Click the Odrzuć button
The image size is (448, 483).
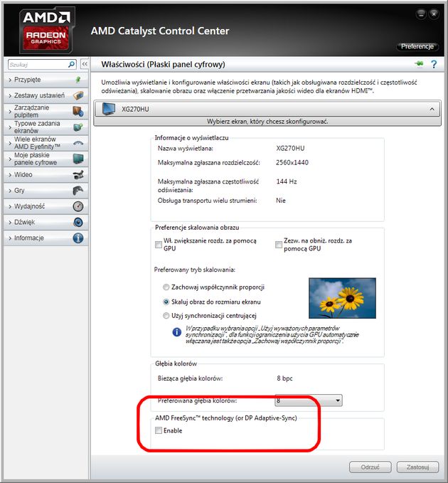pos(370,467)
